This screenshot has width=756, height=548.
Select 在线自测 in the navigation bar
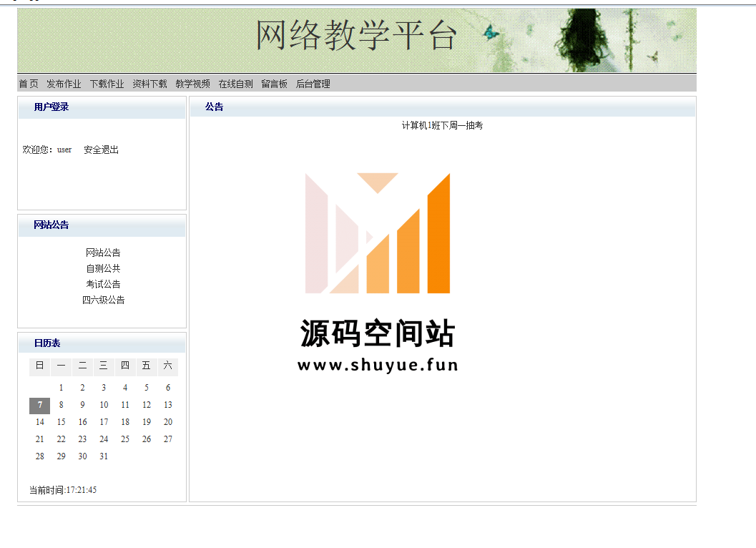click(235, 84)
